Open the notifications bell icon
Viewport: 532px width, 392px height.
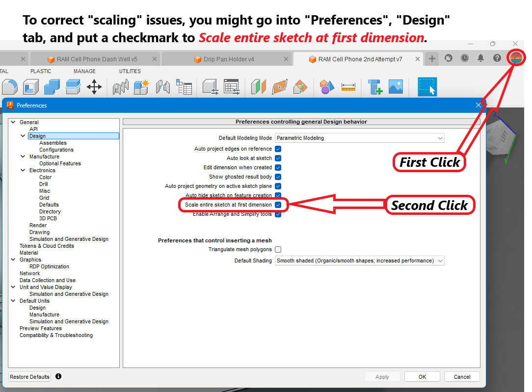point(481,58)
